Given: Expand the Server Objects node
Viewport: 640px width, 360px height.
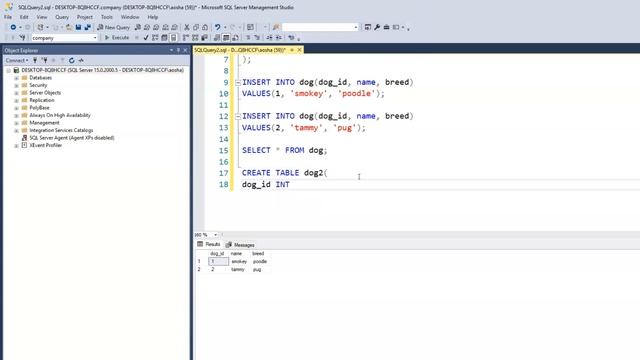Looking at the screenshot, I should (x=16, y=93).
